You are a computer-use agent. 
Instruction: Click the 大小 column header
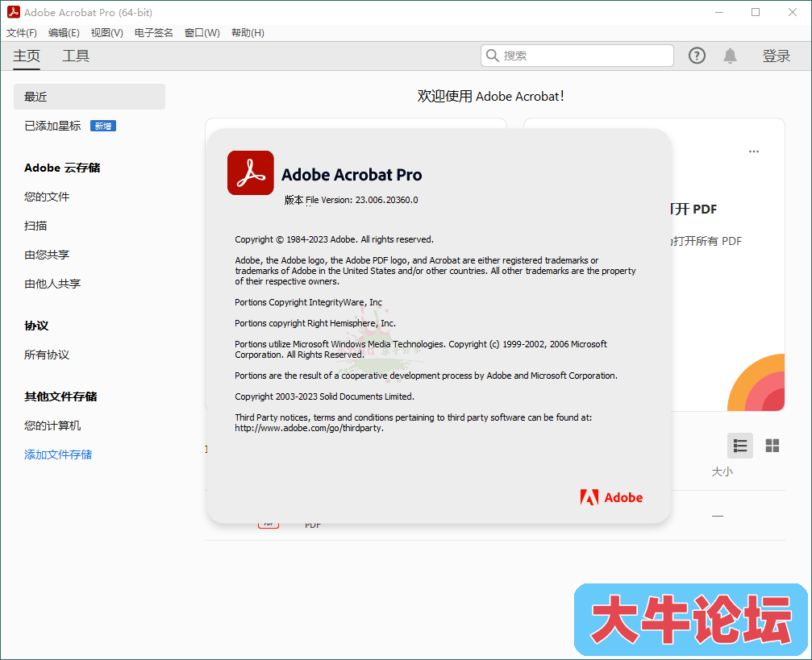(x=722, y=471)
